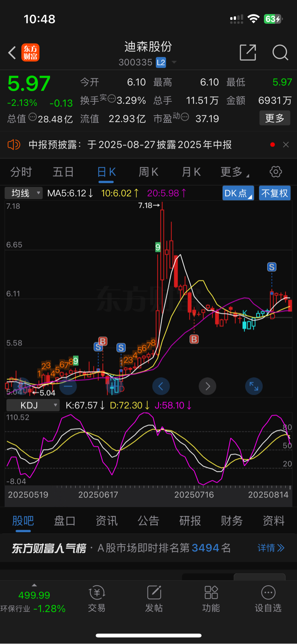The width and height of the screenshot is (297, 644).
Task: Tap the L2 level badge
Action: tap(161, 62)
